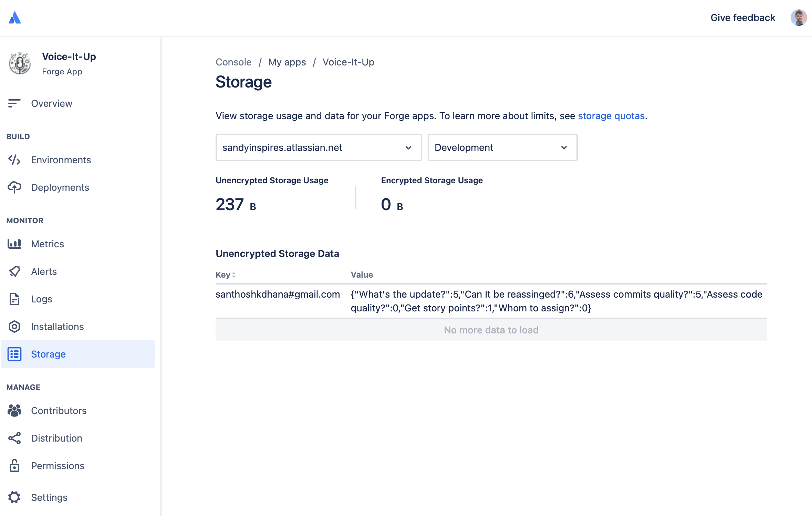
Task: Open the user profile avatar menu
Action: tap(798, 18)
